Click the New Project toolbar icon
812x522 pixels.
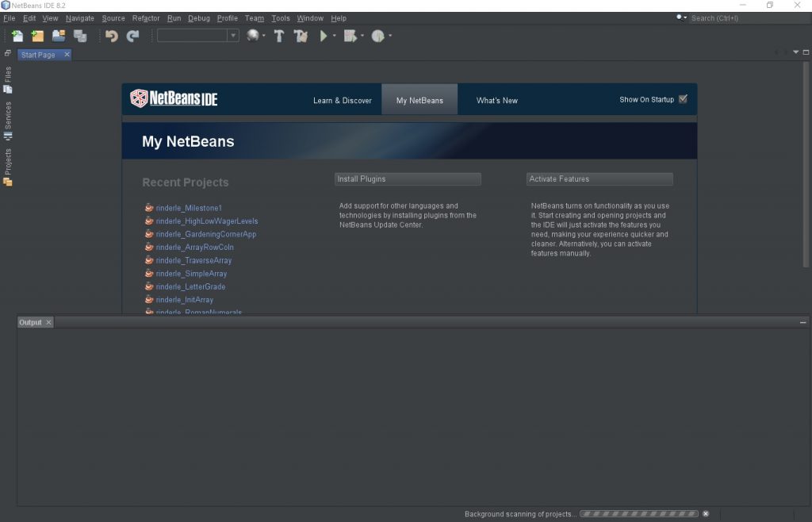38,36
